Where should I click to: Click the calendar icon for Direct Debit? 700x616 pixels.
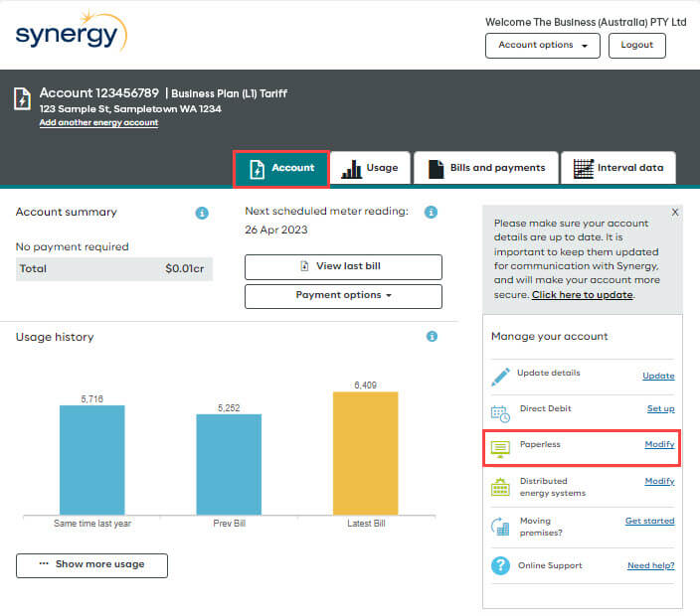click(500, 413)
